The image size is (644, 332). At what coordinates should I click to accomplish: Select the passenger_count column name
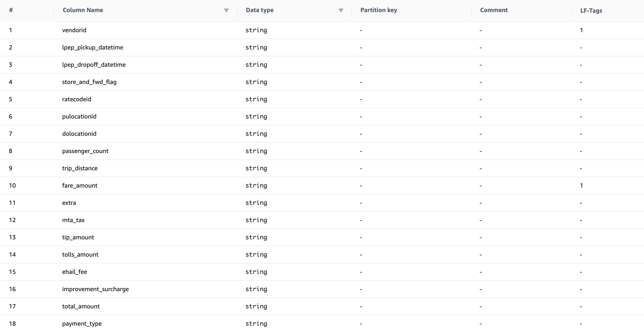coord(85,151)
